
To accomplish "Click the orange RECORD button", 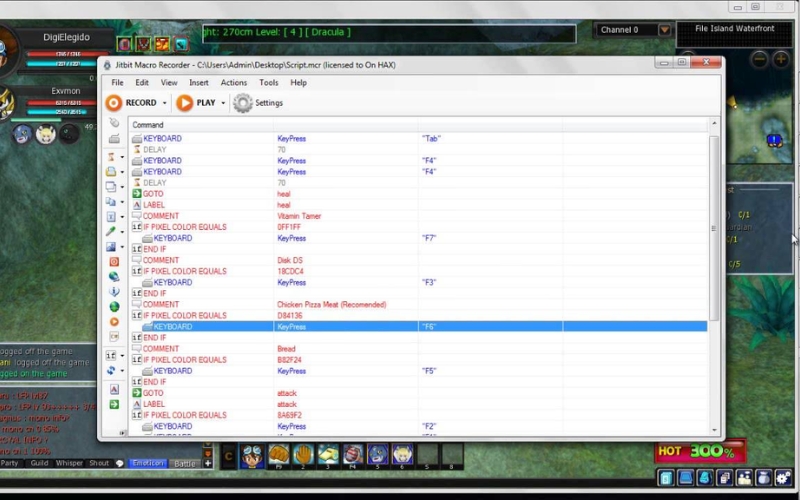I will pyautogui.click(x=131, y=103).
